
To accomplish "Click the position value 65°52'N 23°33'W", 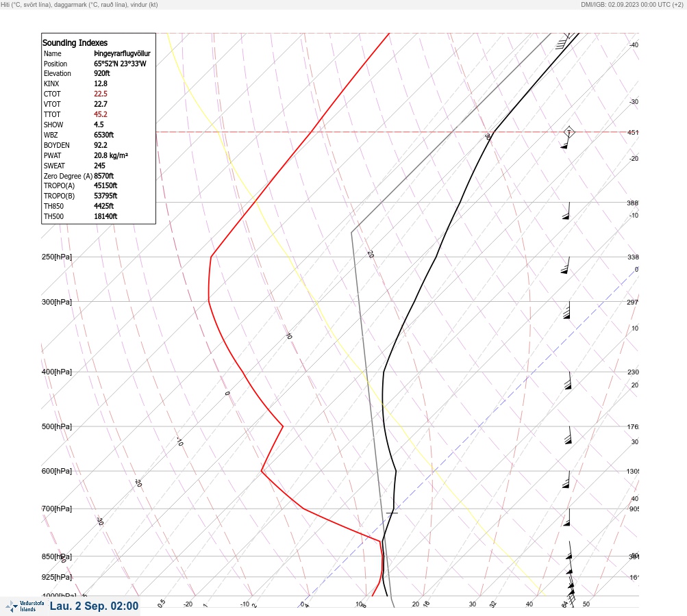I will pyautogui.click(x=120, y=64).
